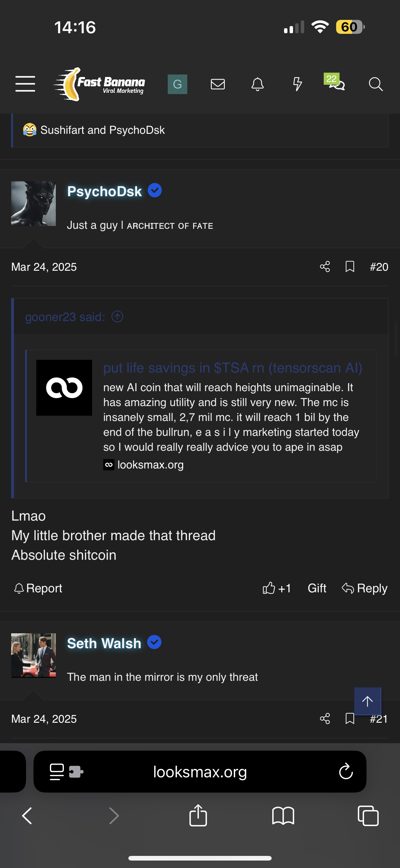Open Safari tabs overview

pyautogui.click(x=368, y=816)
